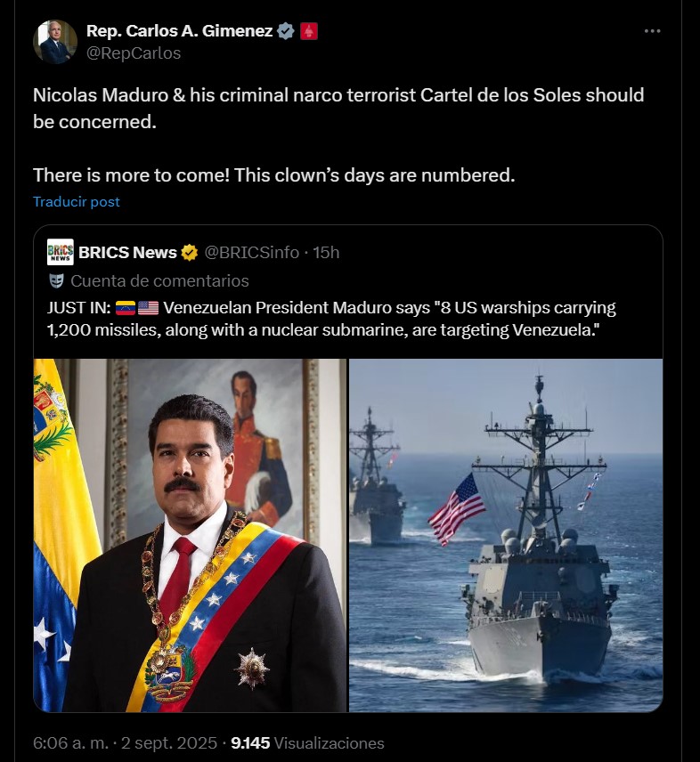Open the BRICS News account name
Image resolution: width=700 pixels, height=762 pixels.
point(127,253)
